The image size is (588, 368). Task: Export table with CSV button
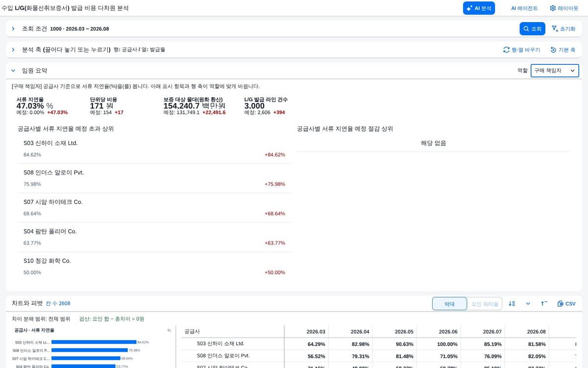click(x=566, y=304)
